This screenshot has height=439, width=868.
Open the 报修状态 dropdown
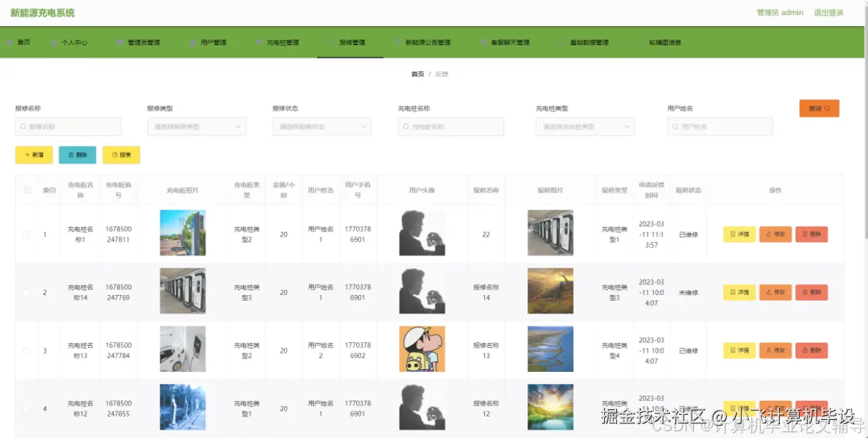click(322, 126)
